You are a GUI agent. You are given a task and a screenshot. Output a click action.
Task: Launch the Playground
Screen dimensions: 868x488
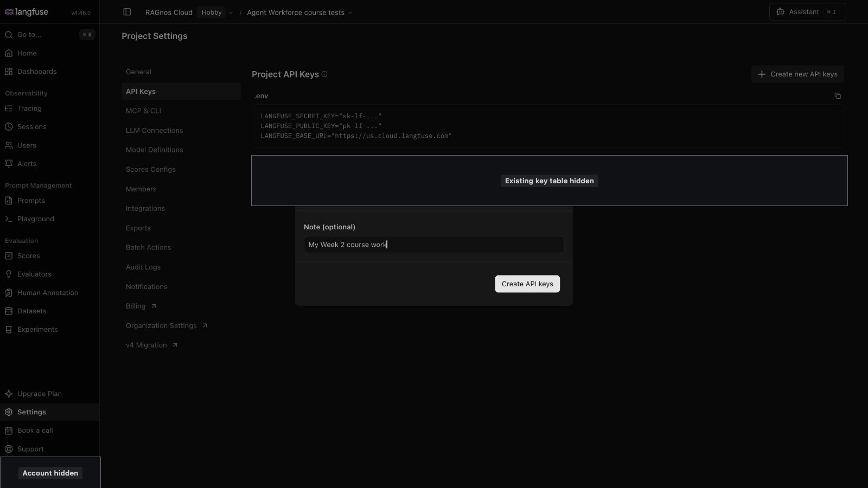point(49,219)
